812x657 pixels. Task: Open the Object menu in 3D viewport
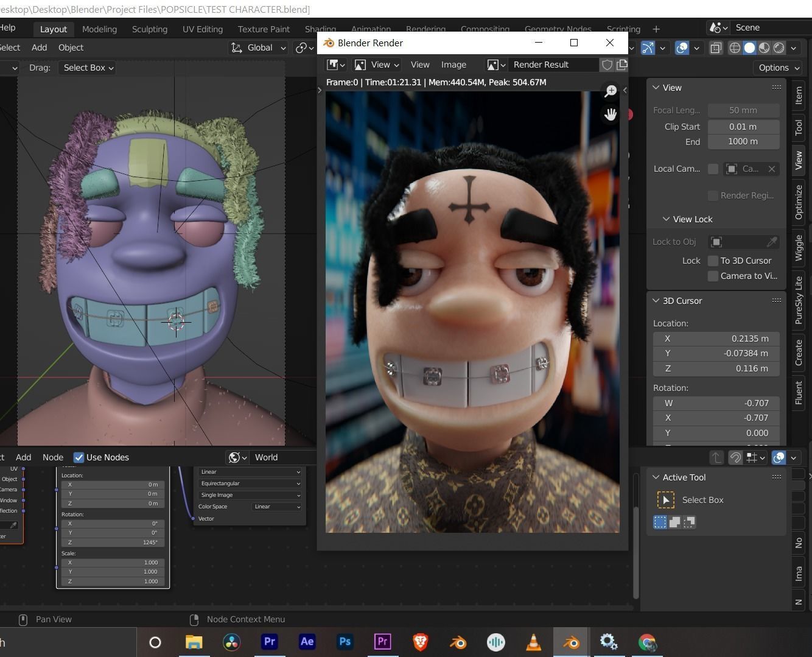[x=71, y=47]
